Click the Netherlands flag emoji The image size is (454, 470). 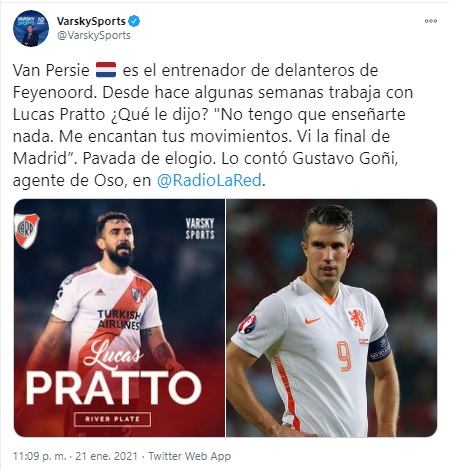(x=106, y=70)
